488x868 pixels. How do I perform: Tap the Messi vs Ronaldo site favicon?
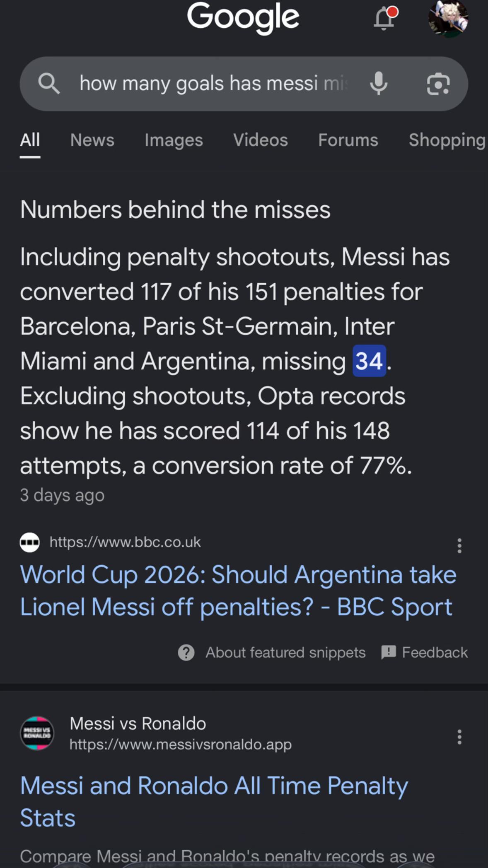pyautogui.click(x=37, y=733)
